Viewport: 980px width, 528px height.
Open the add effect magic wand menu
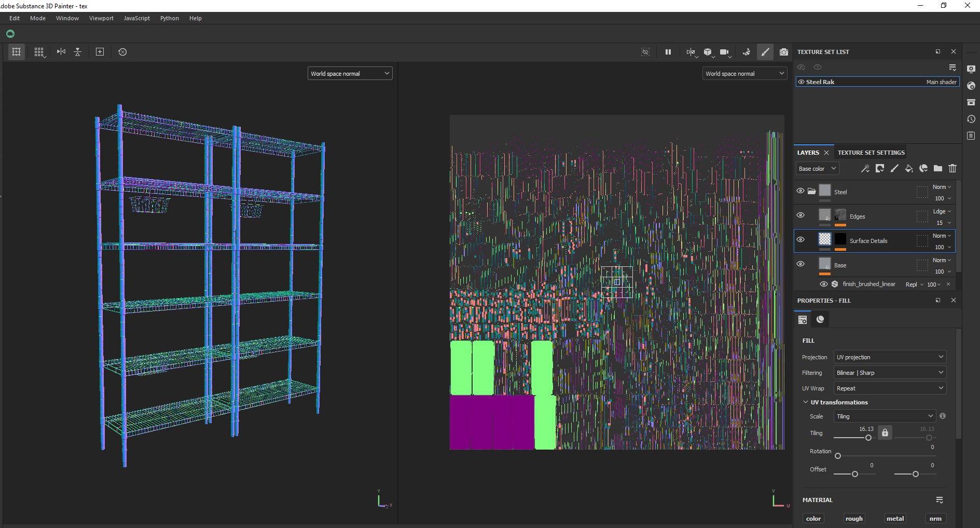click(x=865, y=168)
